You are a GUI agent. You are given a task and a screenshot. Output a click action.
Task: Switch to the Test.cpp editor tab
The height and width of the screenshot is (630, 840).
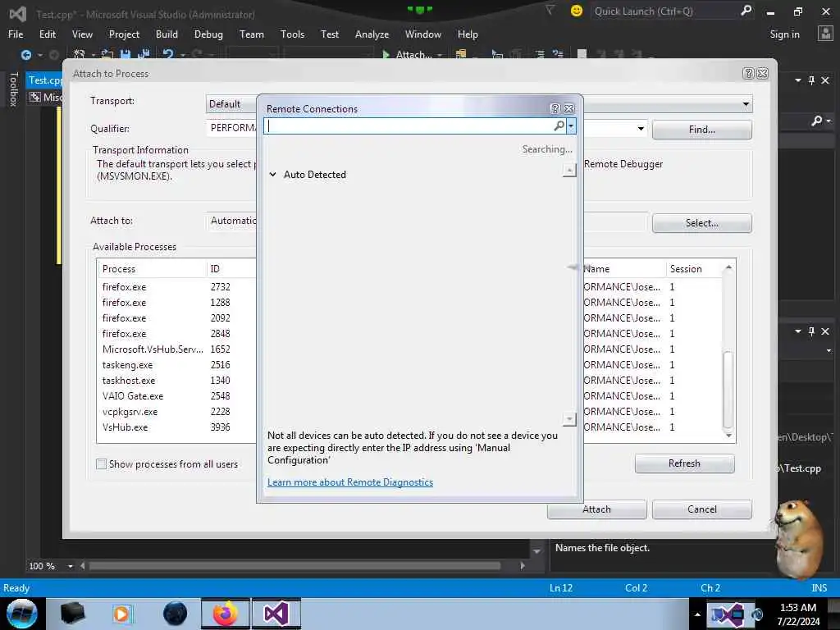click(45, 80)
